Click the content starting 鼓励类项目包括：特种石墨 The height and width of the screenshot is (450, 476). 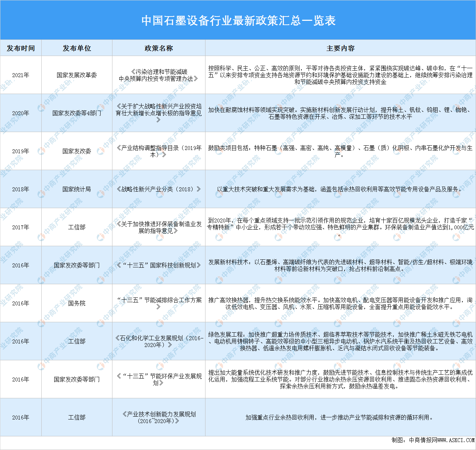pos(341,151)
